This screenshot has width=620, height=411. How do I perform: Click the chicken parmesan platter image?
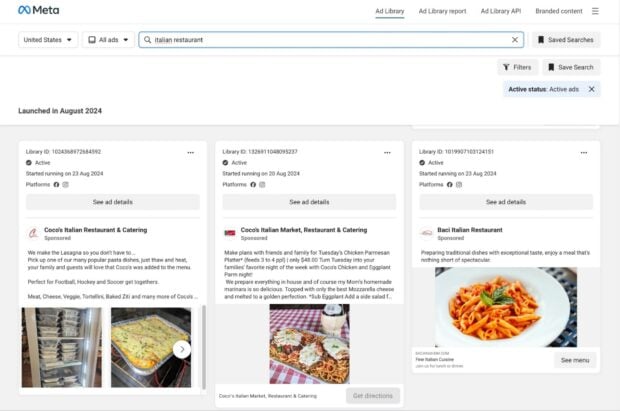coord(310,344)
